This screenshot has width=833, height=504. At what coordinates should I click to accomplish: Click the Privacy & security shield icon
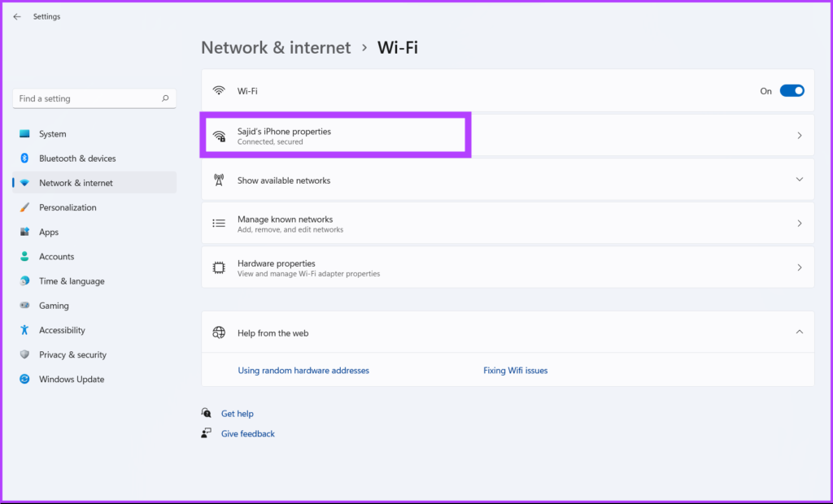coord(24,354)
